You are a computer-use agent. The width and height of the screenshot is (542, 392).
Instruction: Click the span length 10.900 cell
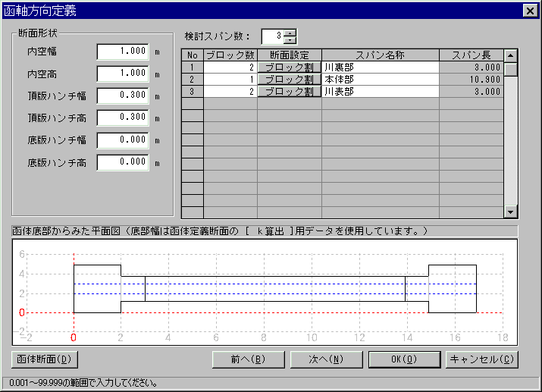click(472, 79)
